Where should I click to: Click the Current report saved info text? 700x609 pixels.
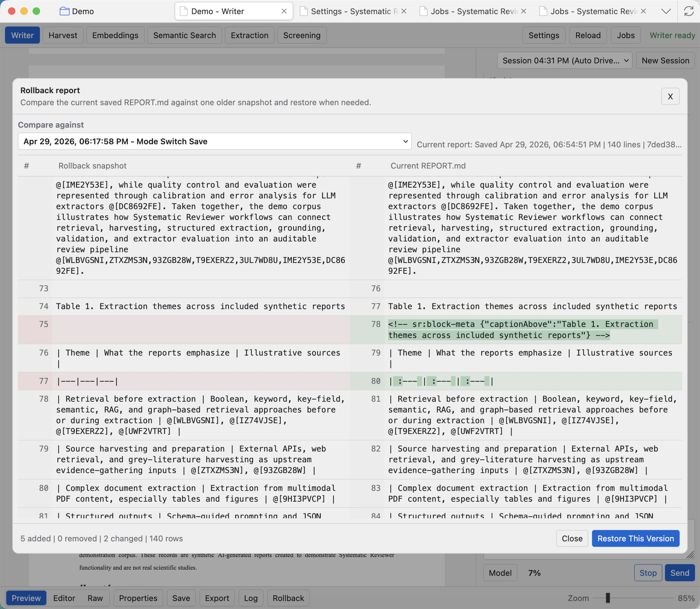[549, 145]
